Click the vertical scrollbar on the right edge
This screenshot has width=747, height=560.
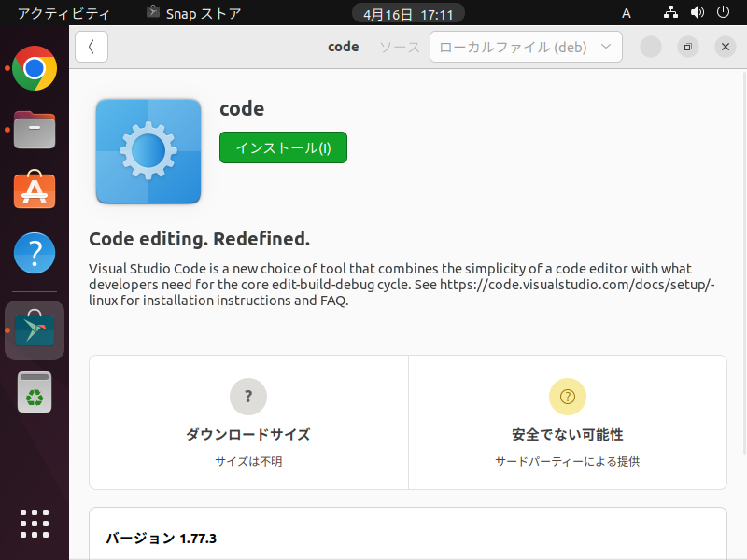coord(744,262)
